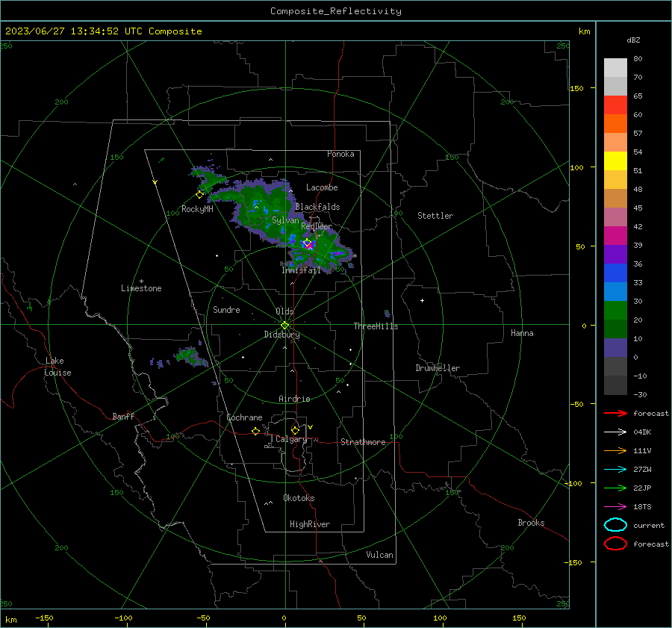This screenshot has height=628, width=672.
Task: Click the magenta 18TS arrow in legend
Action: tap(615, 507)
